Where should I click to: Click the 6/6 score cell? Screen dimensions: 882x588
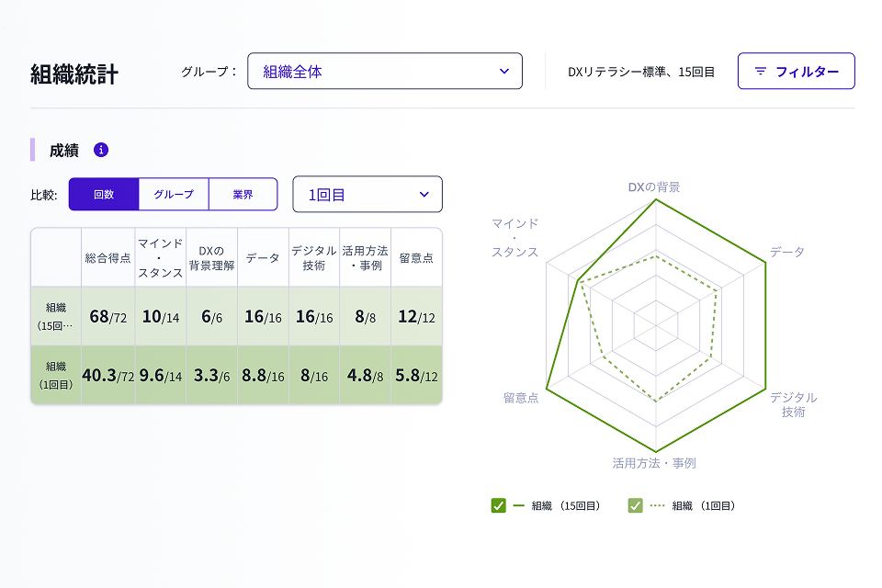211,317
